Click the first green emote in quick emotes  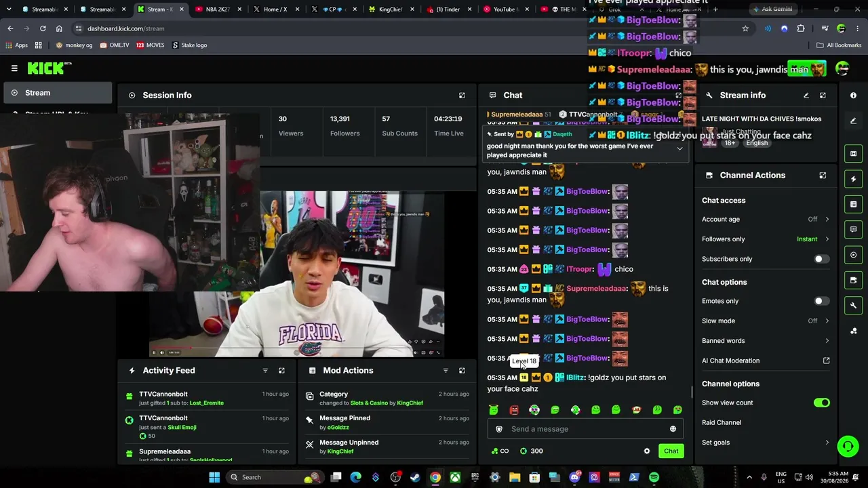click(x=494, y=410)
